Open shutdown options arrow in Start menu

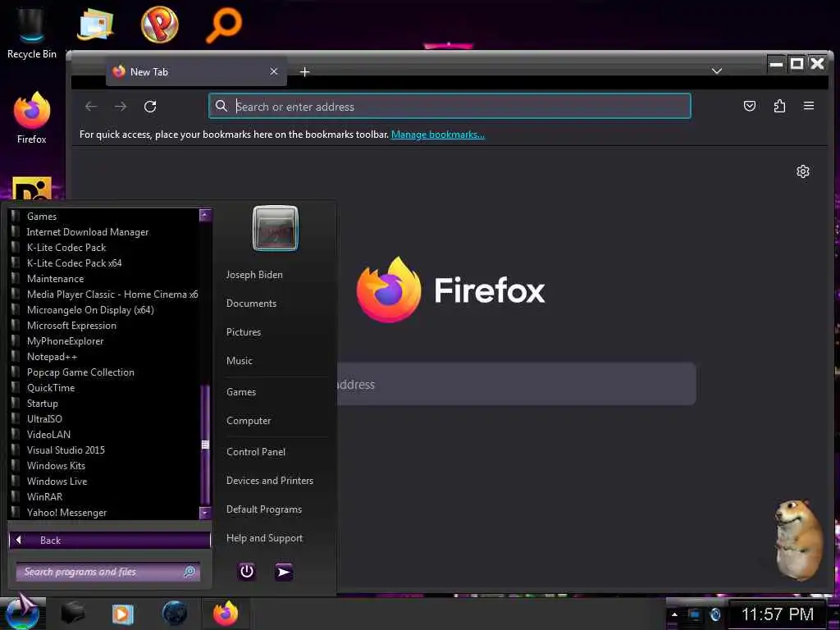(x=284, y=572)
